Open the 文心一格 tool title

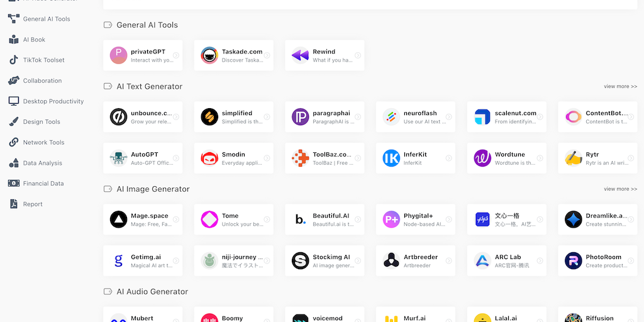[507, 216]
